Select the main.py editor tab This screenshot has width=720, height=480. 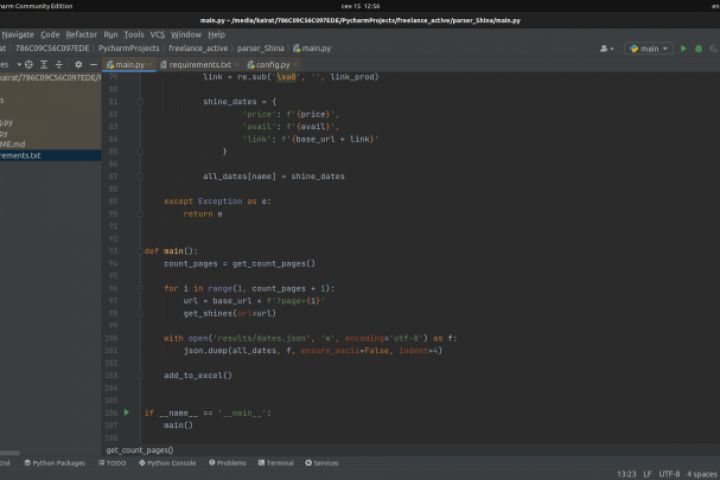[129, 65]
